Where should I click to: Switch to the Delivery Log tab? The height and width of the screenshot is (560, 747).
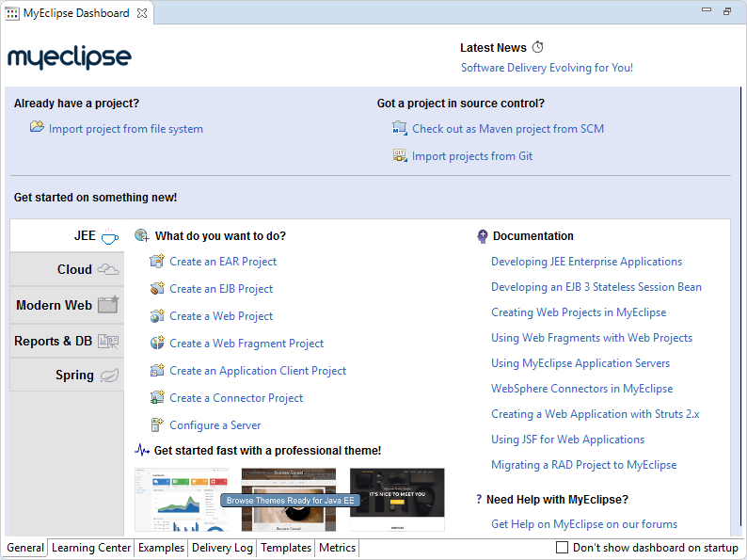tap(222, 548)
